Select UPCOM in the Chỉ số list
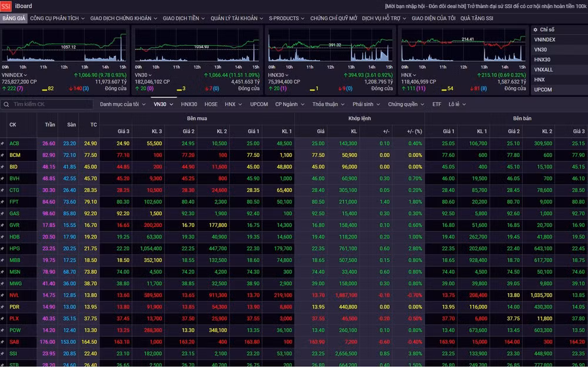This screenshot has width=588, height=368. pos(543,90)
